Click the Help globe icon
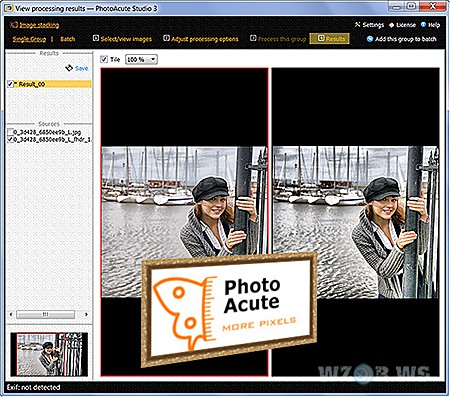Screen dimensions: 450x397 click(423, 25)
